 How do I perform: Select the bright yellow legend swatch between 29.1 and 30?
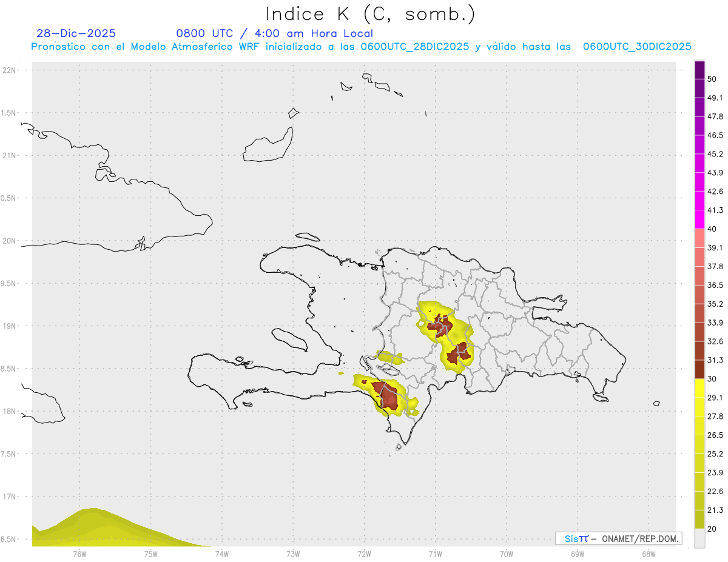(699, 388)
